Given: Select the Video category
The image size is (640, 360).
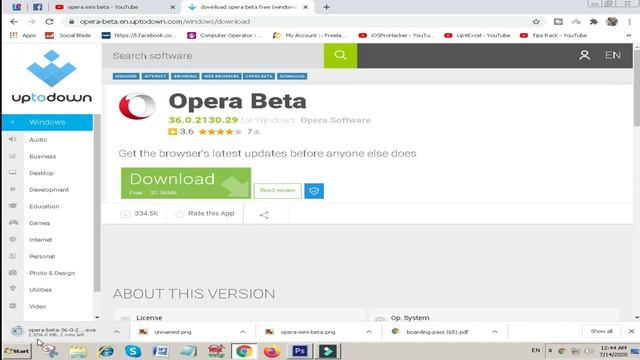Looking at the screenshot, I should [37, 307].
